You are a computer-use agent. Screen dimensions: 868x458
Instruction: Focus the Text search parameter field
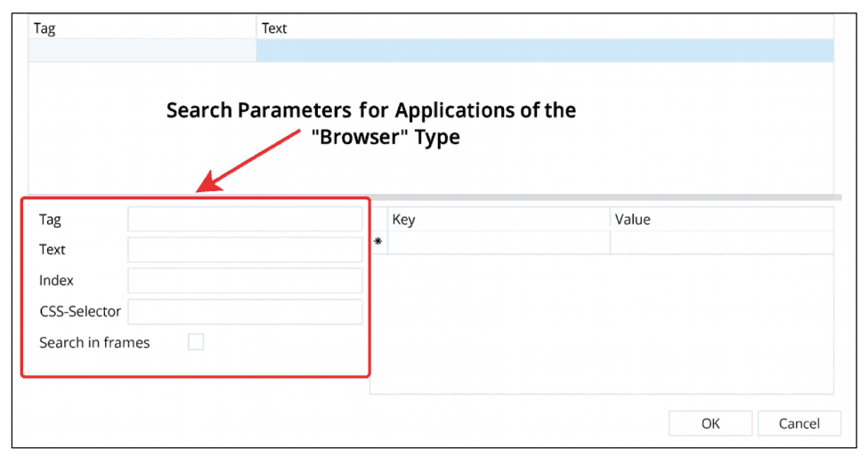[245, 250]
